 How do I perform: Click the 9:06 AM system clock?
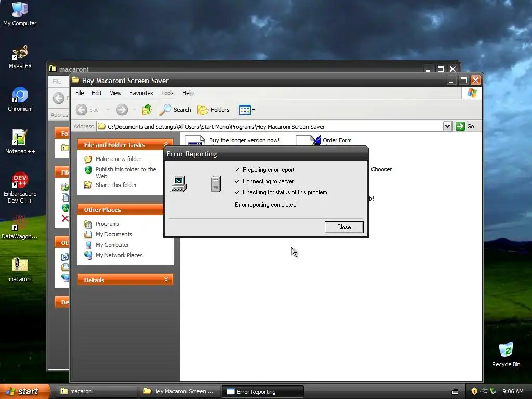(513, 391)
